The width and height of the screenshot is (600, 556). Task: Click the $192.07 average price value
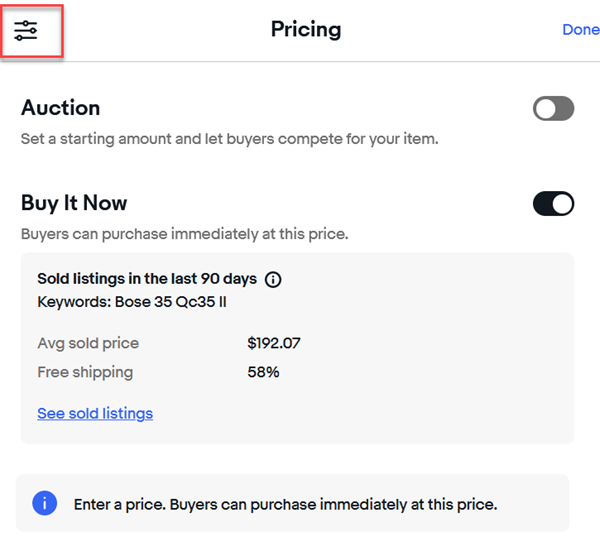[274, 343]
